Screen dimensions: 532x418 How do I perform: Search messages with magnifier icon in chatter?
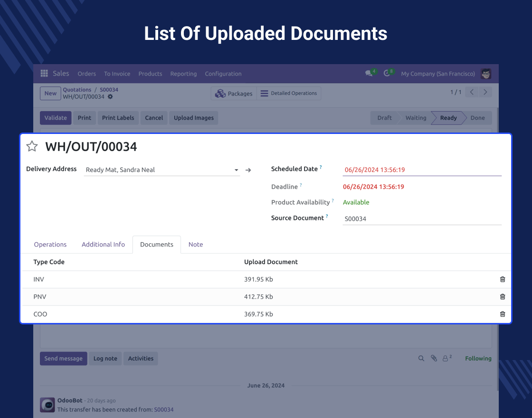point(421,358)
